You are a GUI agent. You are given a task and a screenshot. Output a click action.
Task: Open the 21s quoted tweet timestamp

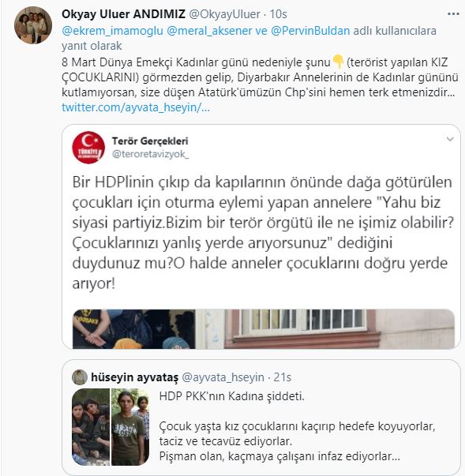click(283, 377)
